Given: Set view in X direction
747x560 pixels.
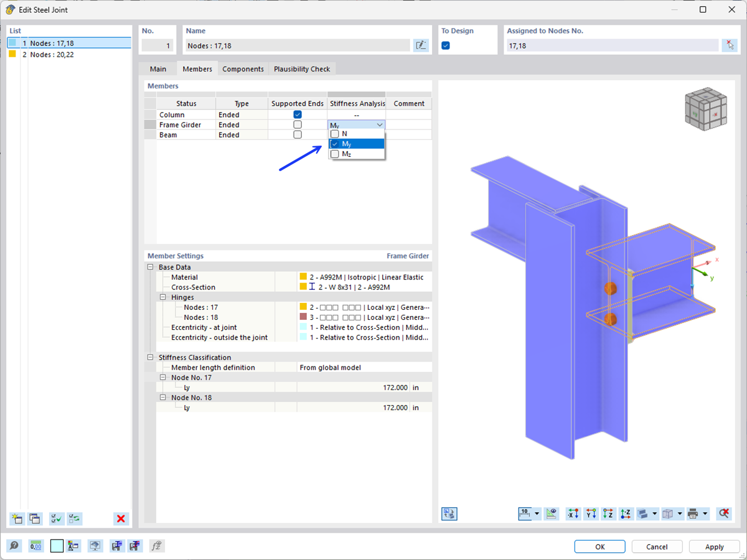Looking at the screenshot, I should pos(572,513).
